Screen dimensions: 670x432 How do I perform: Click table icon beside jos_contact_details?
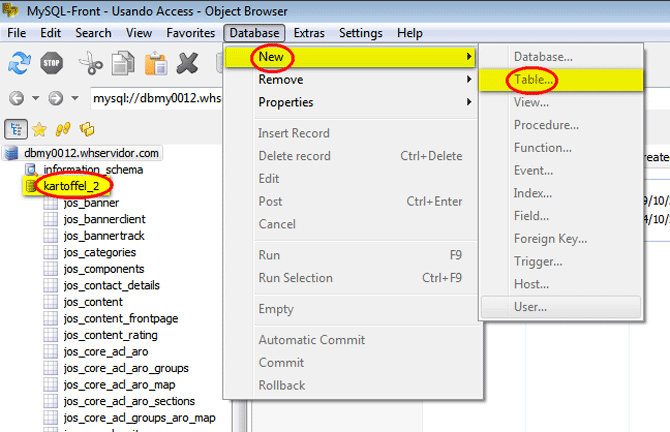click(50, 285)
